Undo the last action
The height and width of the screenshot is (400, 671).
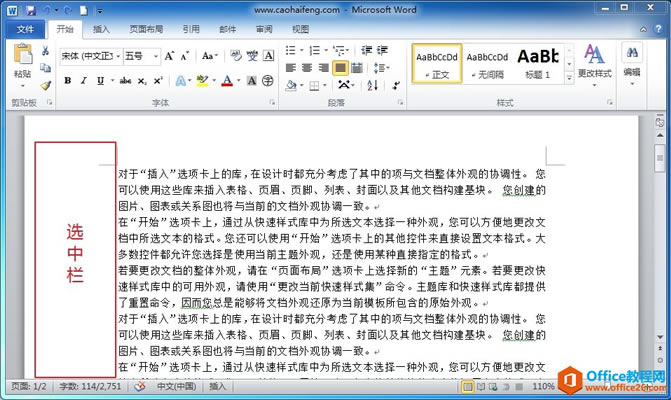pos(46,11)
